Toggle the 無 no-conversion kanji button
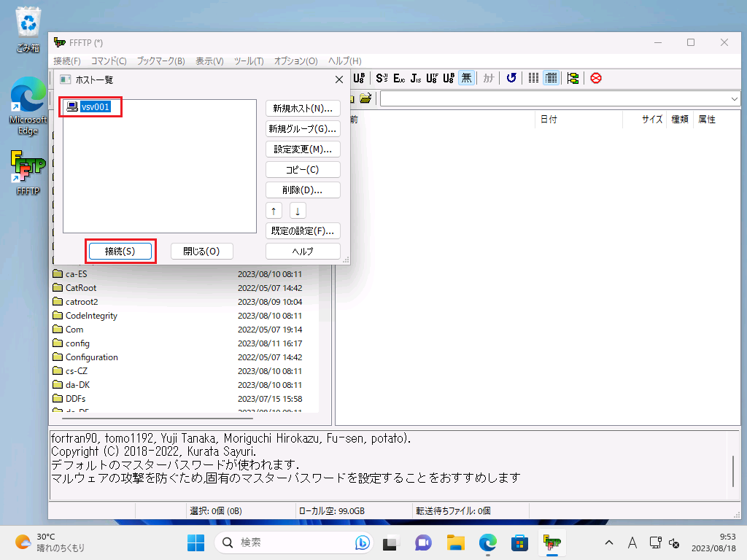 pos(467,78)
